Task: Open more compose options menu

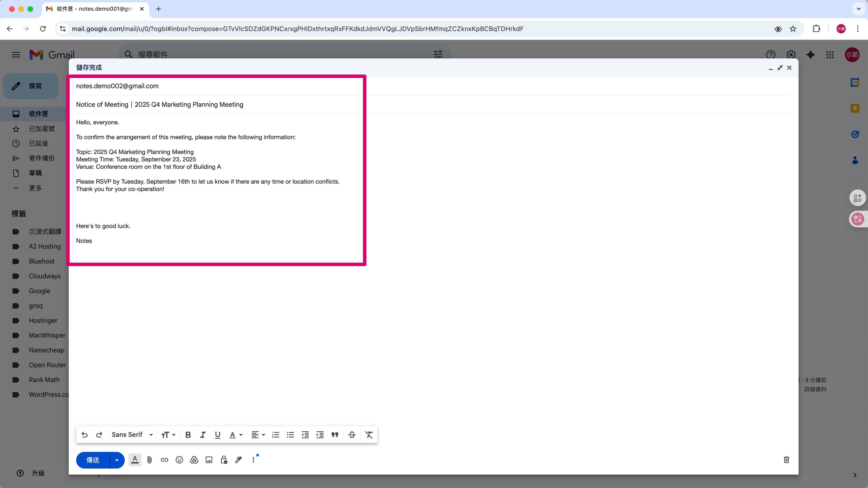Action: click(x=253, y=460)
